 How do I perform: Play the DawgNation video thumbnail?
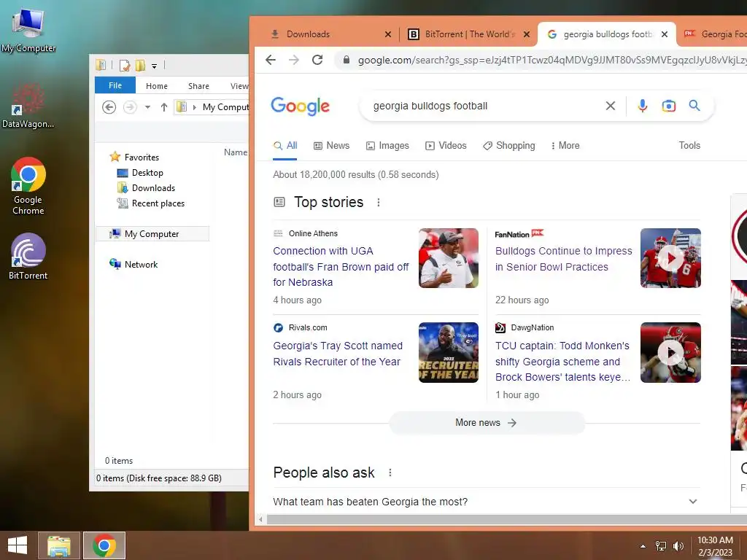(x=670, y=352)
